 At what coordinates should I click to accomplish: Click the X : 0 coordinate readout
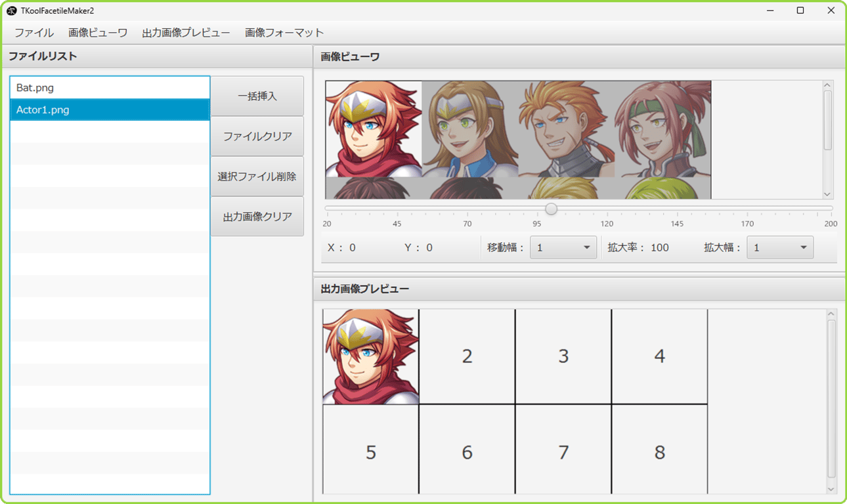click(x=341, y=247)
